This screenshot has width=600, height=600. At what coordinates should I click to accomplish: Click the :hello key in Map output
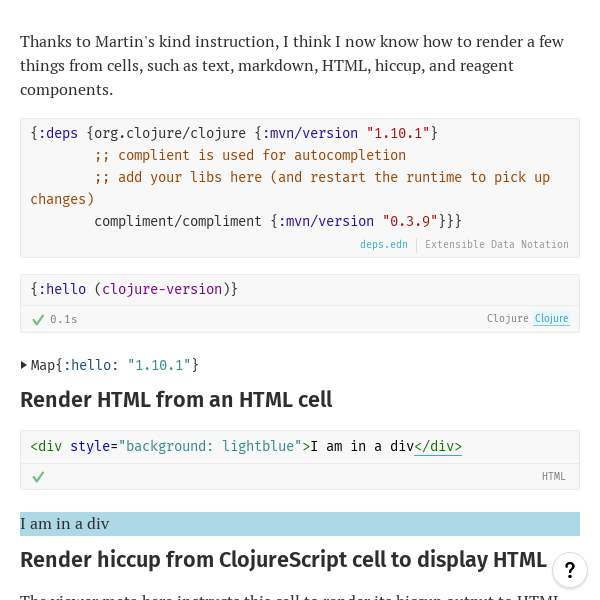[90, 365]
